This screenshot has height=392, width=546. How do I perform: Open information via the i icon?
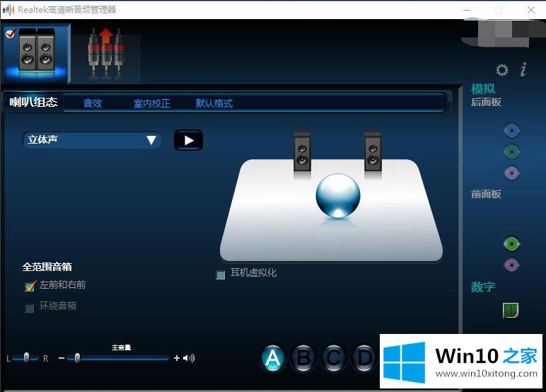pyautogui.click(x=523, y=69)
